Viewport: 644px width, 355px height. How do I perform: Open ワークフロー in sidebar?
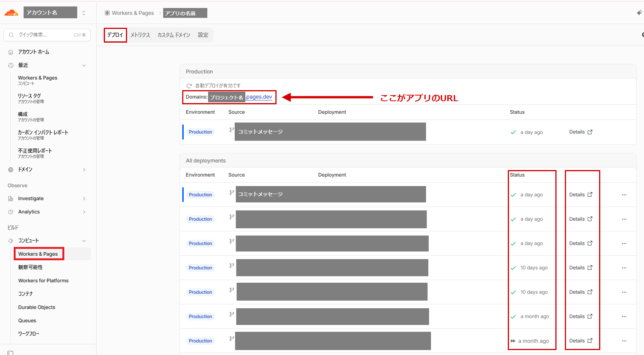point(29,334)
